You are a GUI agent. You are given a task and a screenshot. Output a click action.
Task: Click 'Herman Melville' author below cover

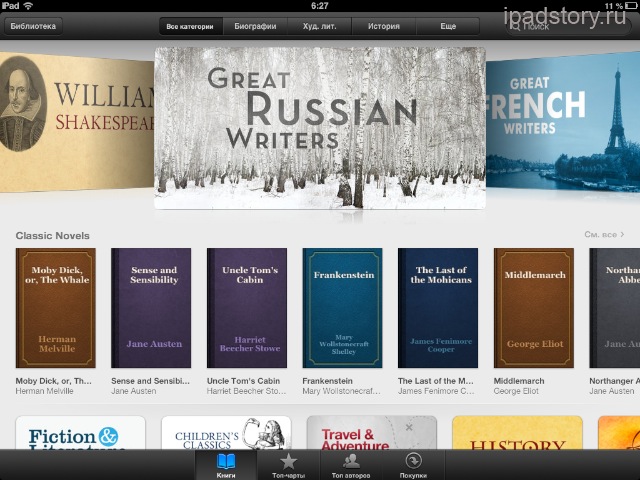[44, 391]
